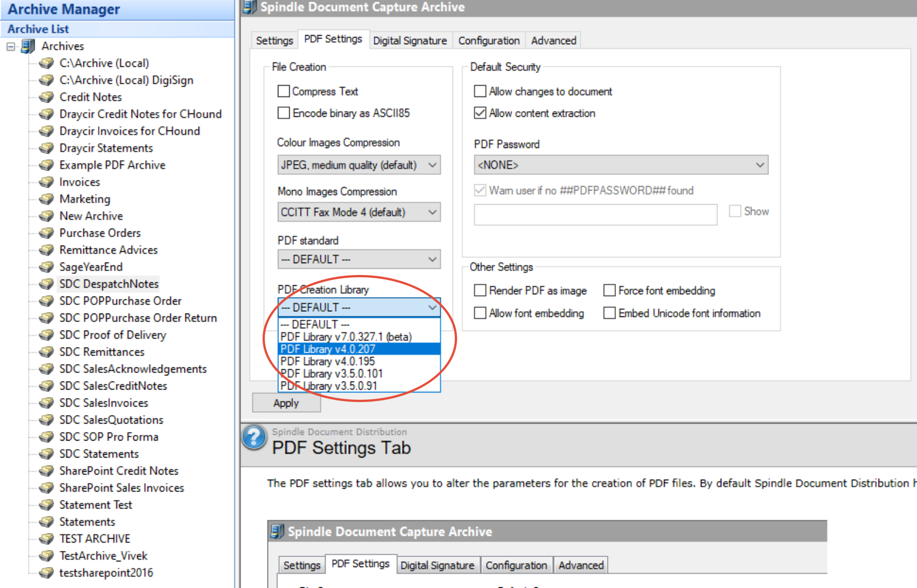
Task: Click the archive icon beside Example PDF Archive
Action: (x=46, y=165)
